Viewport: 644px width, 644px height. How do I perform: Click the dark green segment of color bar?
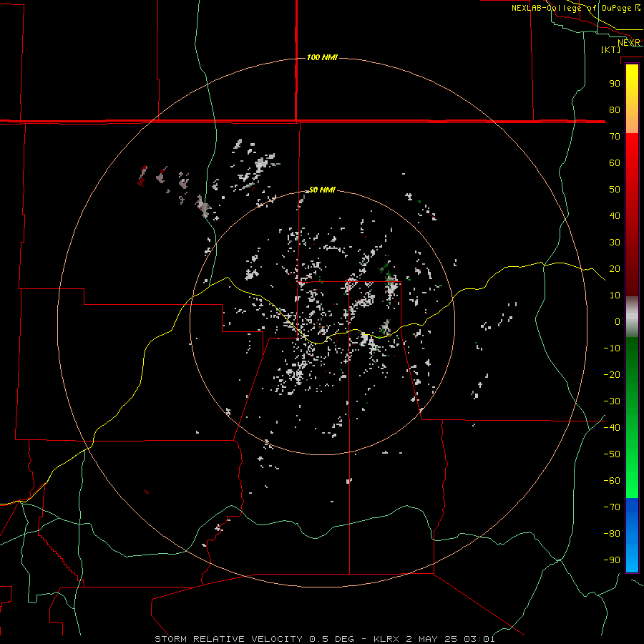coord(632,357)
